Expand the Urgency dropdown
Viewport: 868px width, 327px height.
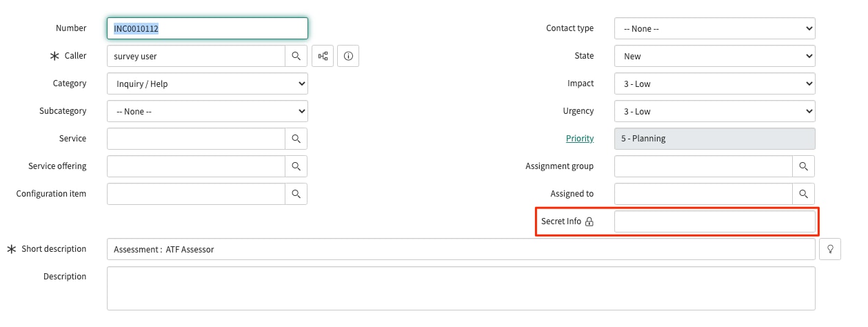(715, 111)
